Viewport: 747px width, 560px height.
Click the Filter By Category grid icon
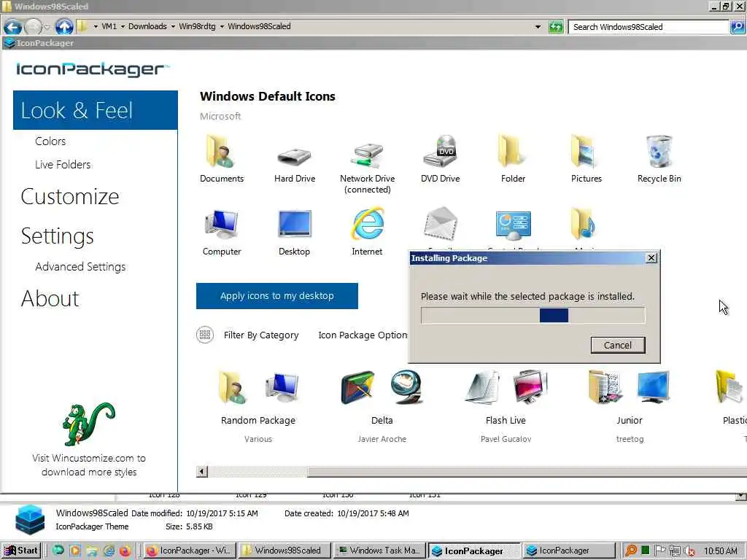205,335
